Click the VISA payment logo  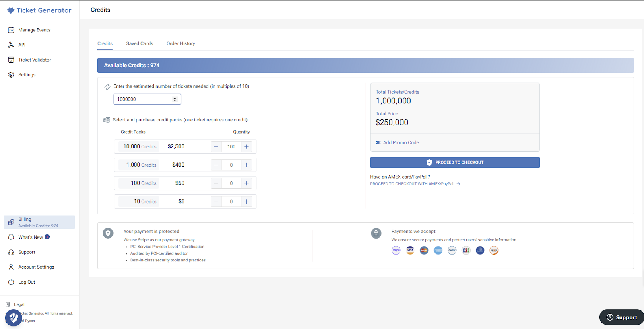point(410,251)
